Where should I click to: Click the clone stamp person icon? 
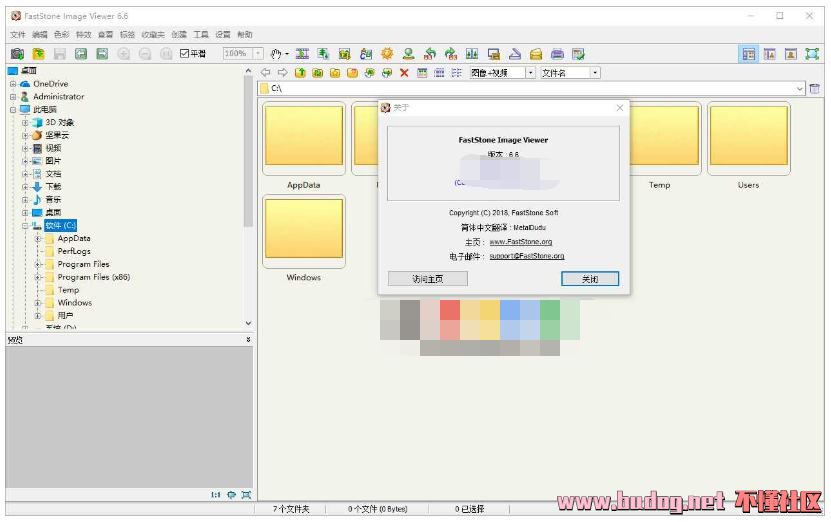point(408,54)
